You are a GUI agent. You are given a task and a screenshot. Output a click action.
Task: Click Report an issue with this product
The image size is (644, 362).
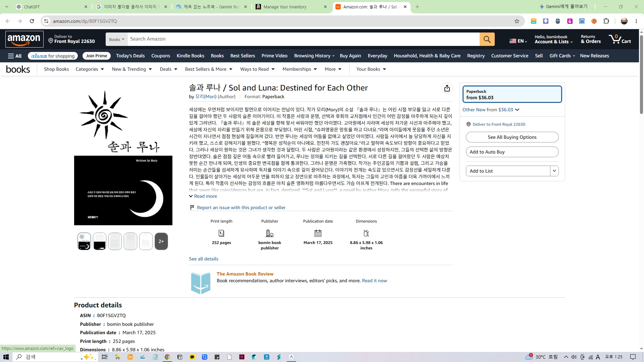241,208
